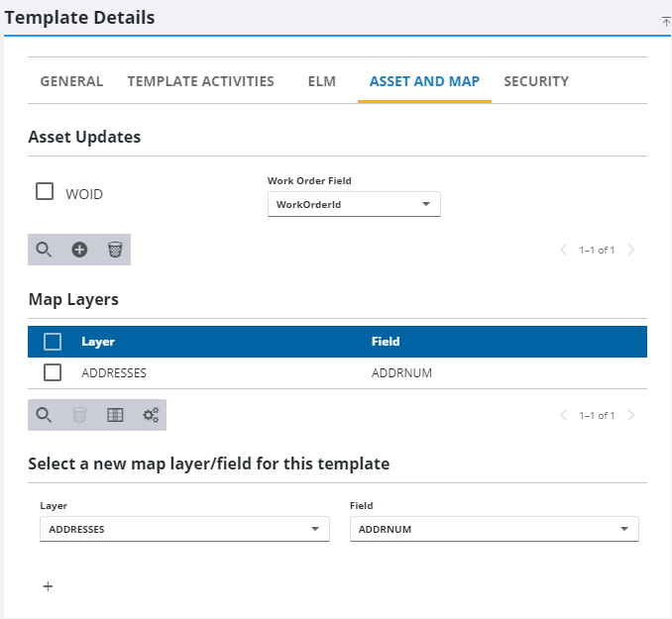Switch to the General tab
The height and width of the screenshot is (619, 672).
click(71, 81)
